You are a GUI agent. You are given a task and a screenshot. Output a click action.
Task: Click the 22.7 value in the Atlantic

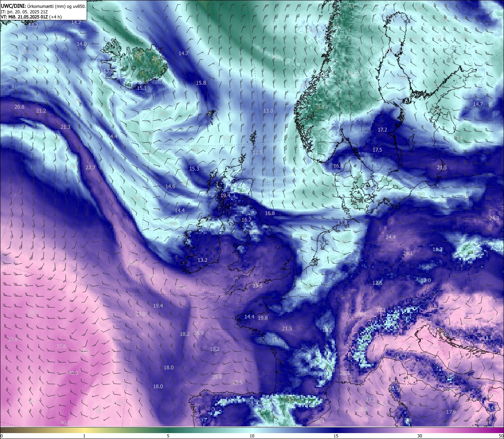click(91, 167)
